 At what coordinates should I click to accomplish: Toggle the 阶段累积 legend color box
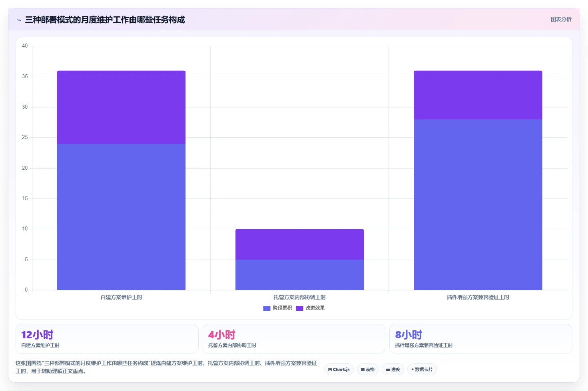(x=267, y=308)
